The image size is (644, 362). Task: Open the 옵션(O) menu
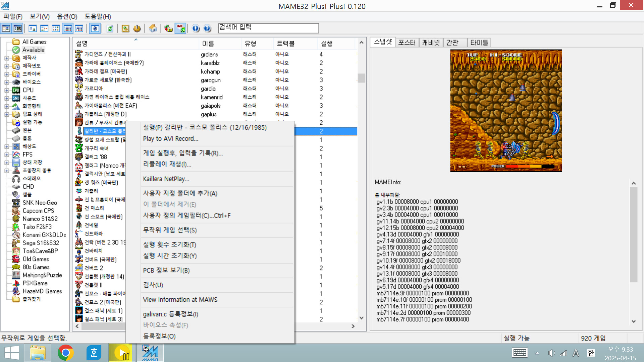click(67, 16)
